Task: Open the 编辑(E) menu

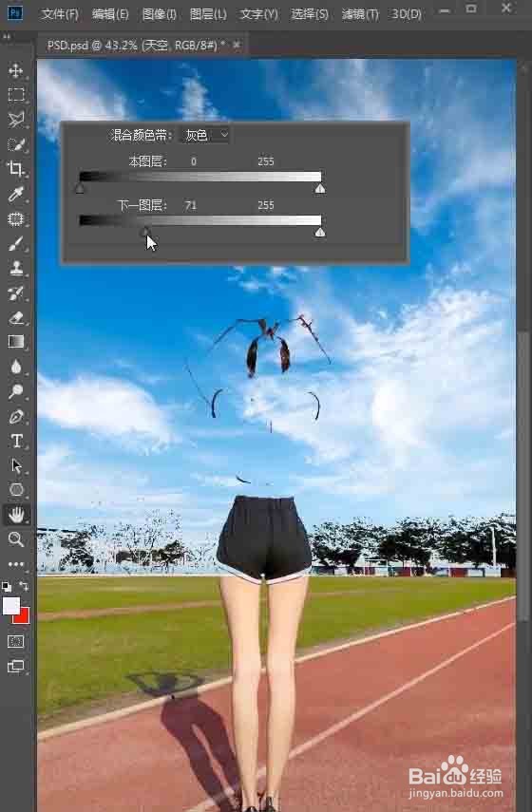Action: (x=110, y=14)
